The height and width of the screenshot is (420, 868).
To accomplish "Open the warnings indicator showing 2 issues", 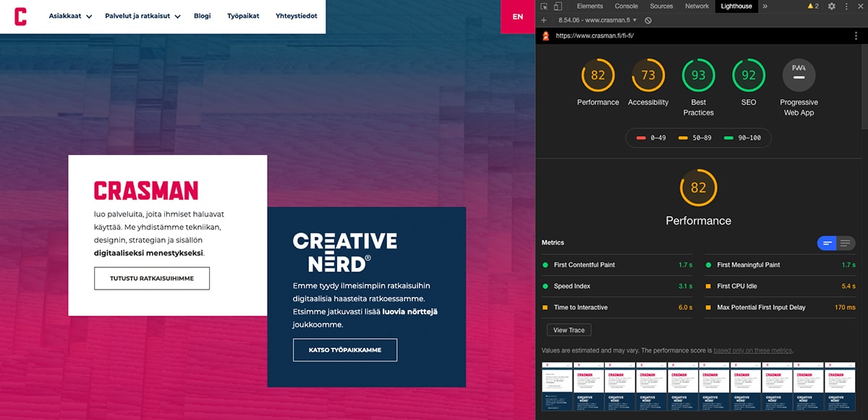I will [813, 7].
